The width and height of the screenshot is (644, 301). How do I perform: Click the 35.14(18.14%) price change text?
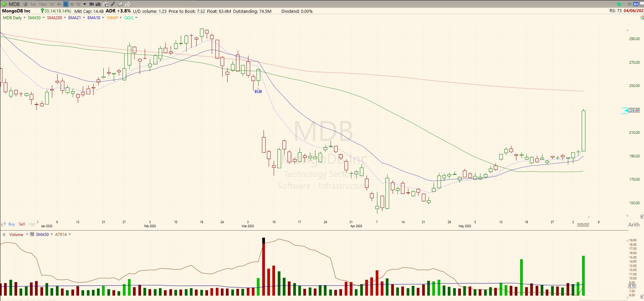pos(58,11)
